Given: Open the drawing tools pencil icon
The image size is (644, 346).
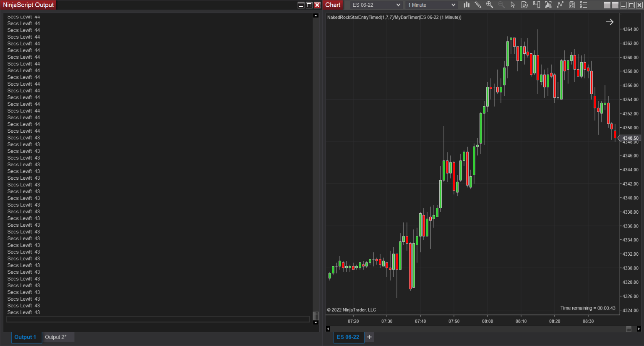Looking at the screenshot, I should (x=478, y=5).
